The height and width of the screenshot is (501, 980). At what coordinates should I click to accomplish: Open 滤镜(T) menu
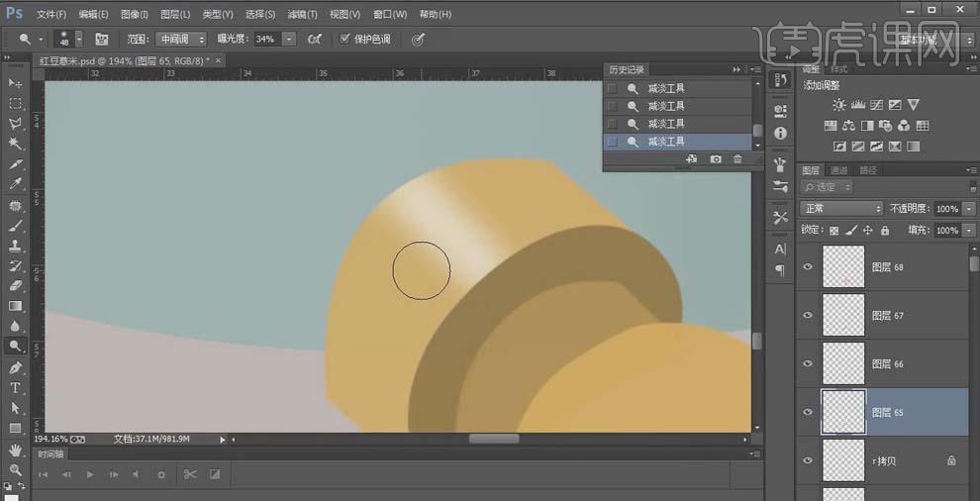click(302, 14)
